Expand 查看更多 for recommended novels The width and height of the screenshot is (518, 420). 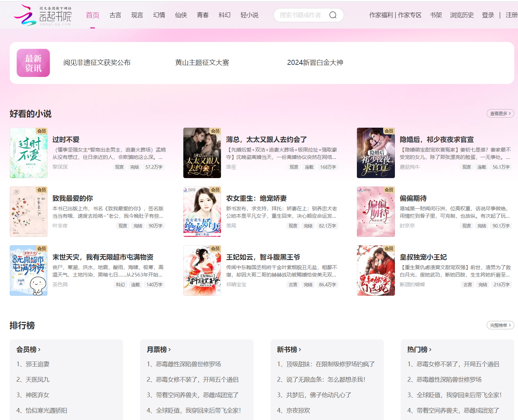(500, 114)
